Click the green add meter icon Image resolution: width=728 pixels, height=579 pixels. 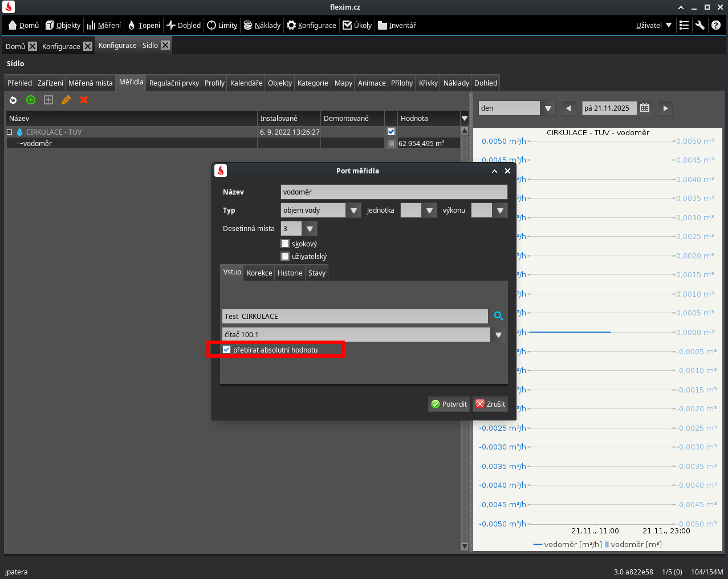click(x=31, y=100)
